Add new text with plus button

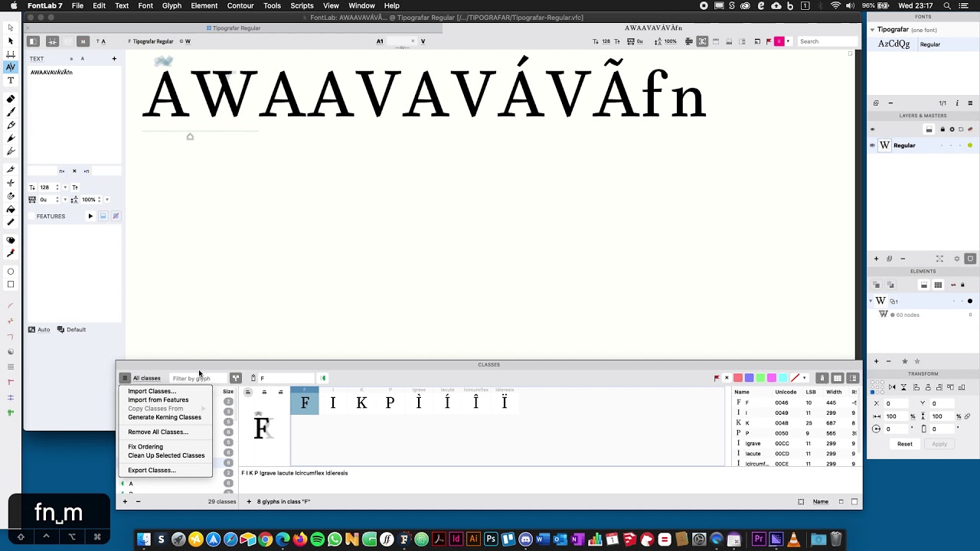tap(114, 58)
